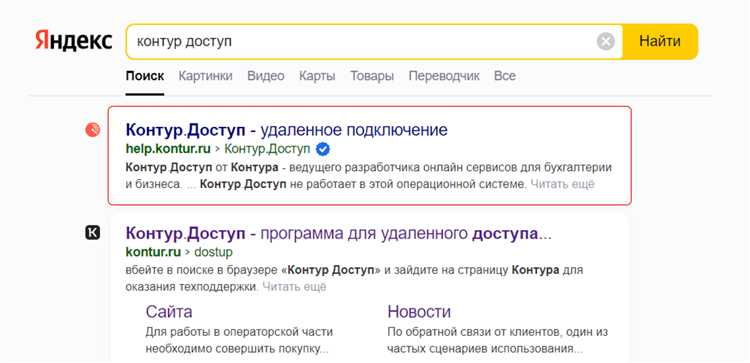Clear the search query with the X icon
This screenshot has height=363, width=750.
tap(606, 42)
